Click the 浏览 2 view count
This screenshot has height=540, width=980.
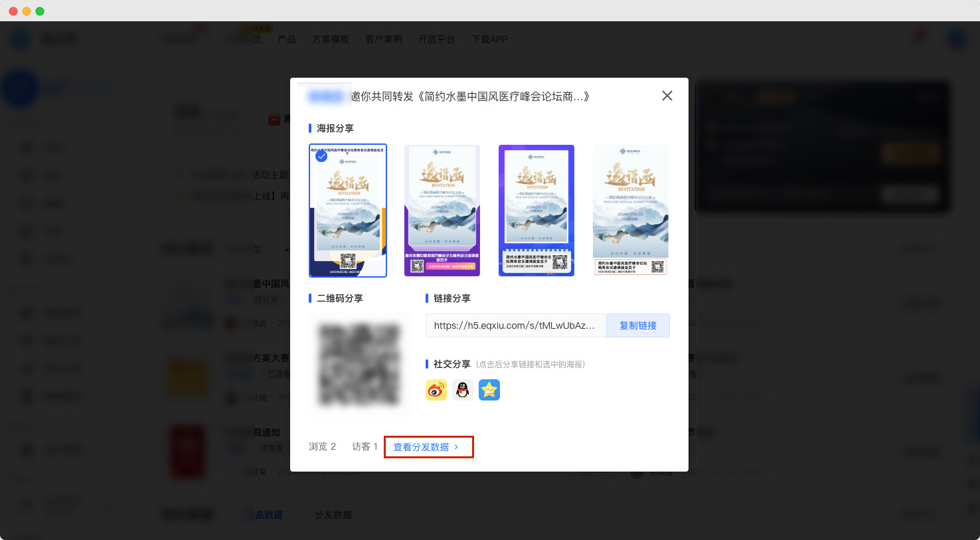pyautogui.click(x=323, y=446)
